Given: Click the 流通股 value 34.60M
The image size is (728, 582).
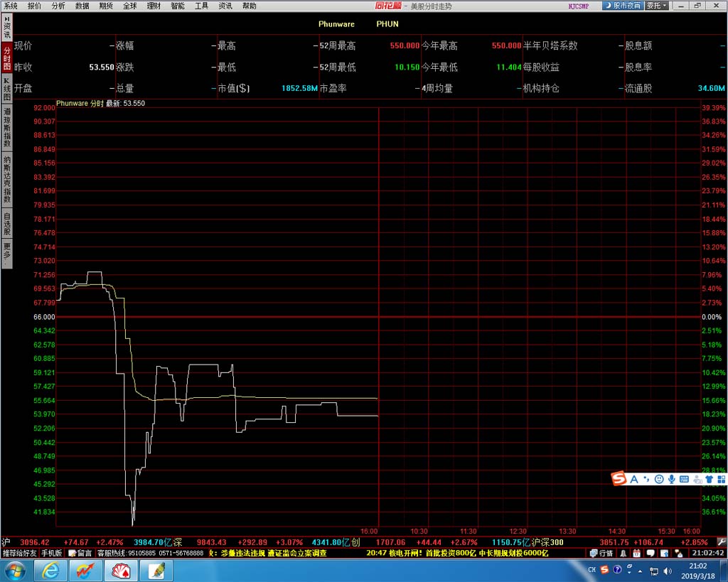Looking at the screenshot, I should (x=711, y=88).
